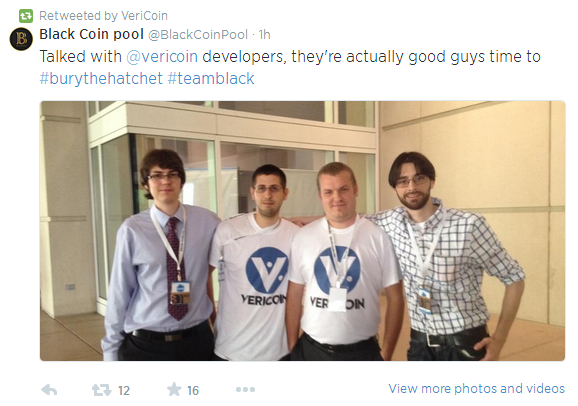578x406 pixels.
Task: Open the tweet's 1h timestamp
Action: (x=264, y=35)
